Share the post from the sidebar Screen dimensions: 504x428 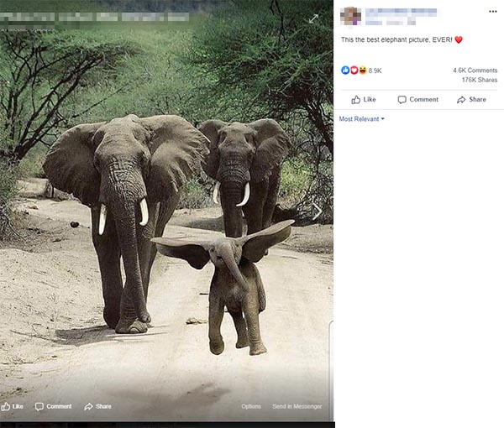[x=471, y=100]
